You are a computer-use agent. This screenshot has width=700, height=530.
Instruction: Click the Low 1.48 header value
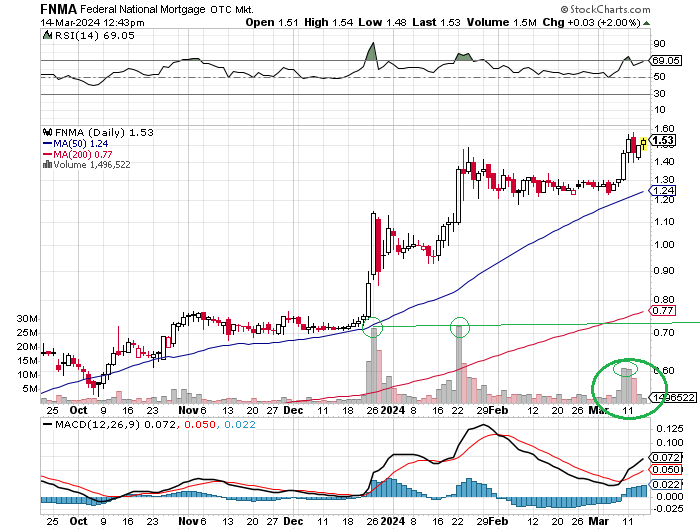click(x=382, y=22)
